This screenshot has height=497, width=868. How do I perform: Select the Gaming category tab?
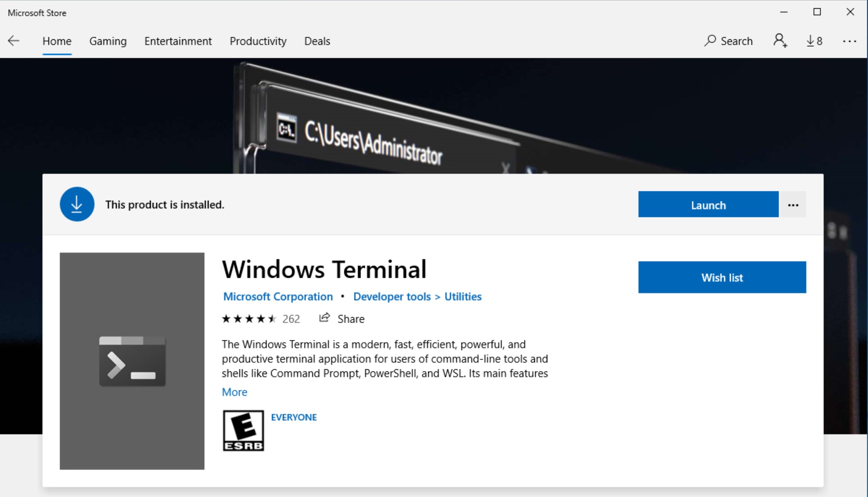coord(108,41)
